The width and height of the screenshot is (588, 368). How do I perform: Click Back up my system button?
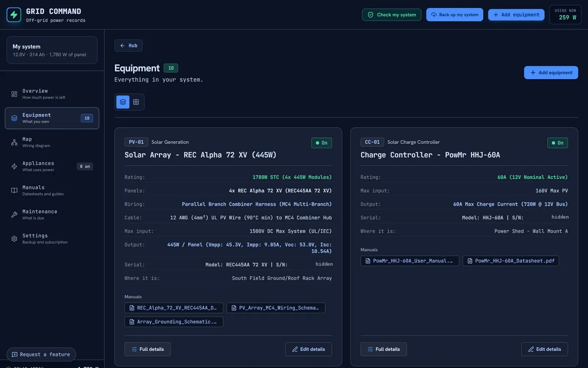click(455, 15)
